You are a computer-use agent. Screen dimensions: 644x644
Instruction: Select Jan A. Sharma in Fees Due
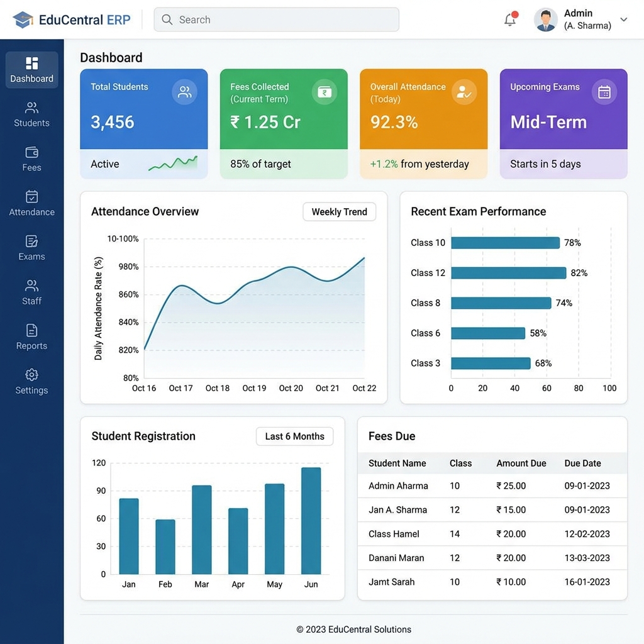[397, 509]
